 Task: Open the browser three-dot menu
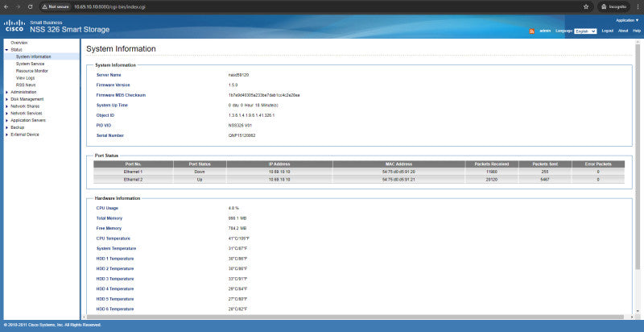pos(638,7)
